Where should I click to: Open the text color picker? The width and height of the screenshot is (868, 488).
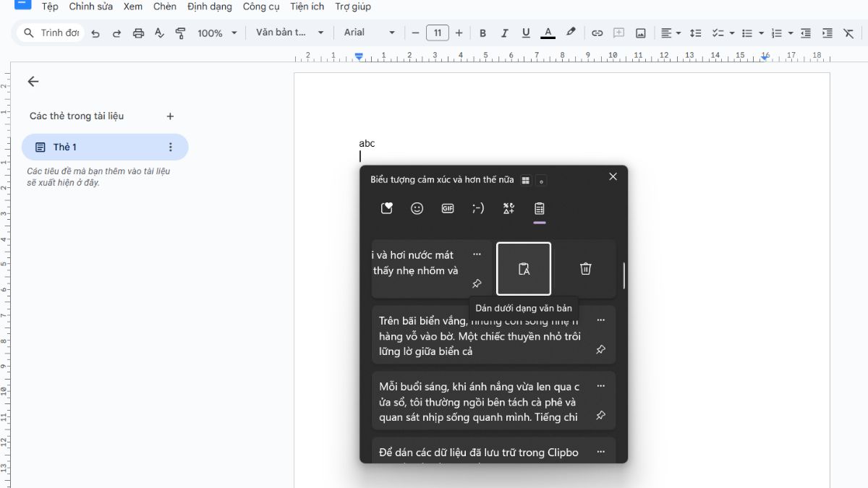click(548, 33)
